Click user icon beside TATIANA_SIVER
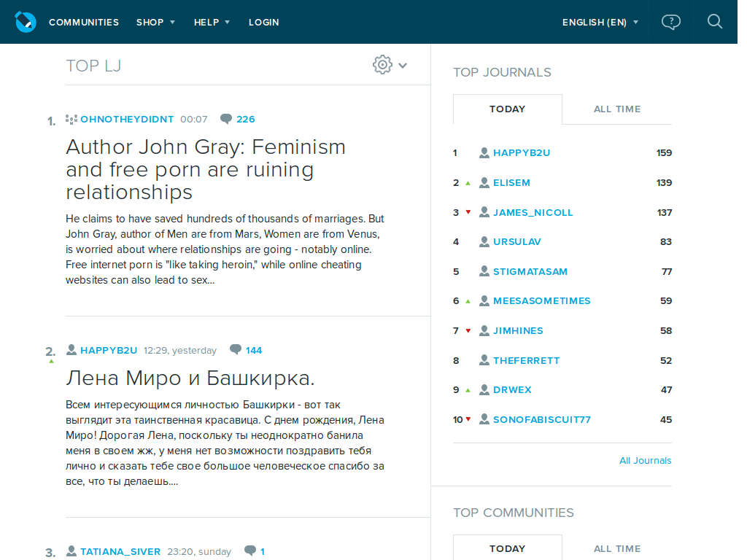This screenshot has height=560, width=747. click(71, 551)
